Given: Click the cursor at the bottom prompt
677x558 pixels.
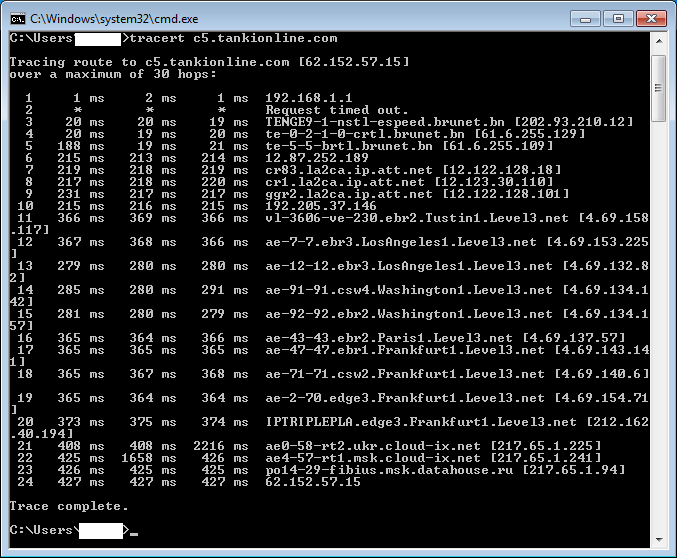Looking at the screenshot, I should coord(134,531).
